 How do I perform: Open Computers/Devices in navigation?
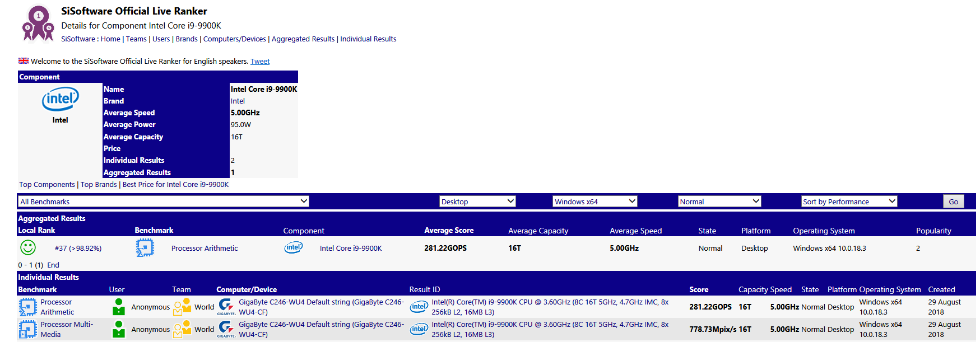pos(235,39)
